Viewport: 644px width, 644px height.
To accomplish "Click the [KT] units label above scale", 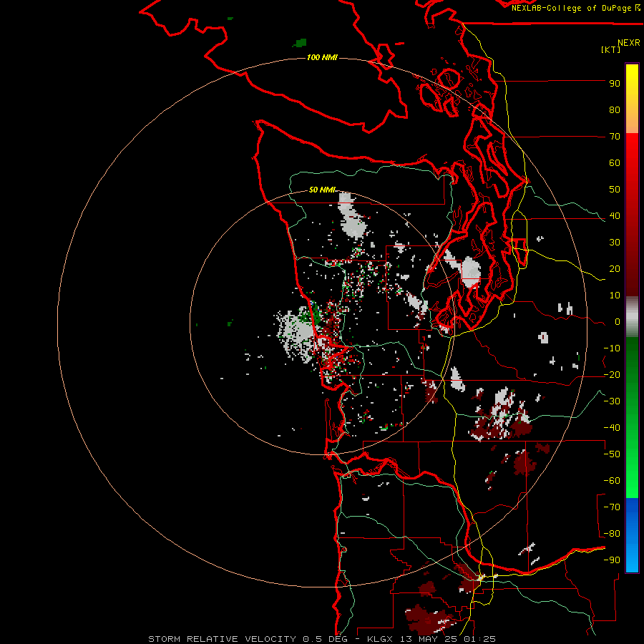I will [x=610, y=49].
